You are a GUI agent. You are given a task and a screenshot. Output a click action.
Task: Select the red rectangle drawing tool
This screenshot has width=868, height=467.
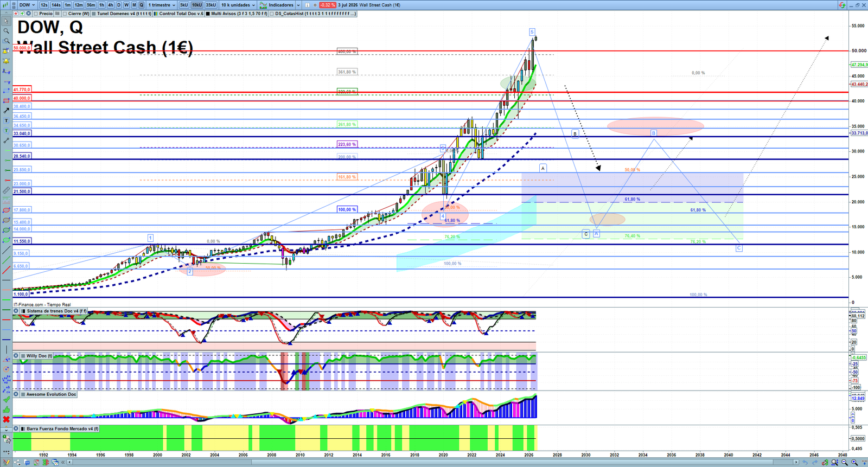pos(6,101)
